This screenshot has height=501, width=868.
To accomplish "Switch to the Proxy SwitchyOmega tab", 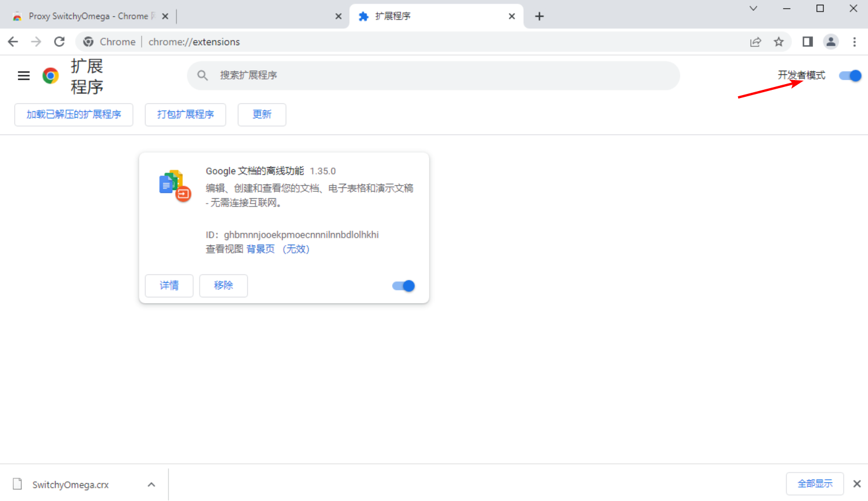I will point(87,16).
